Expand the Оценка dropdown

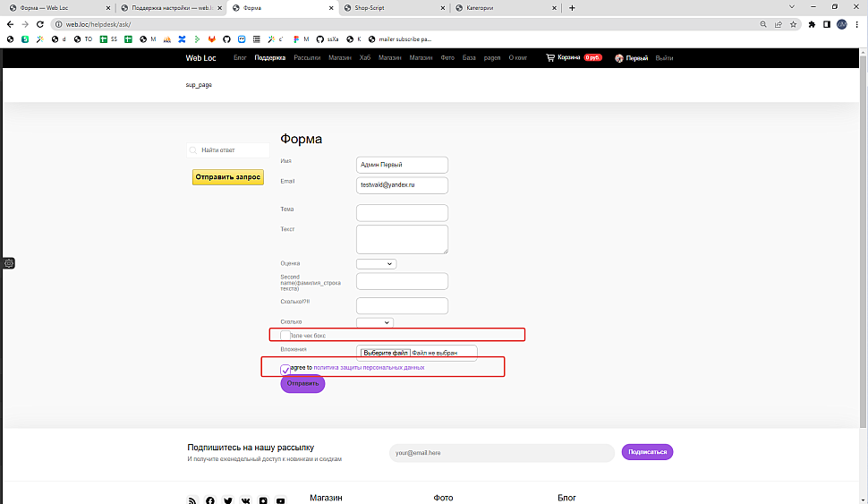coord(376,264)
